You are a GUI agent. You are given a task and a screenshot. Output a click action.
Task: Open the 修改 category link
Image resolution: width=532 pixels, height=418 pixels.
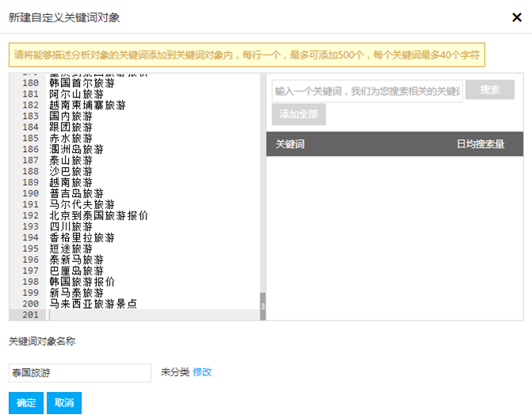(202, 372)
